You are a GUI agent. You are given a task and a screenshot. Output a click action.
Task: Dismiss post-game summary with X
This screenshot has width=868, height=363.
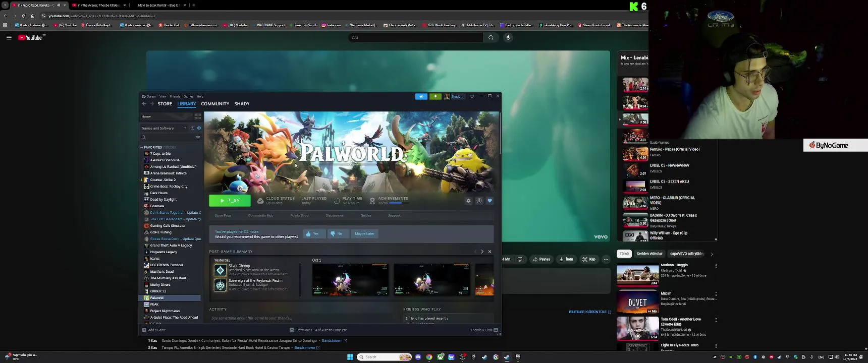pos(490,252)
